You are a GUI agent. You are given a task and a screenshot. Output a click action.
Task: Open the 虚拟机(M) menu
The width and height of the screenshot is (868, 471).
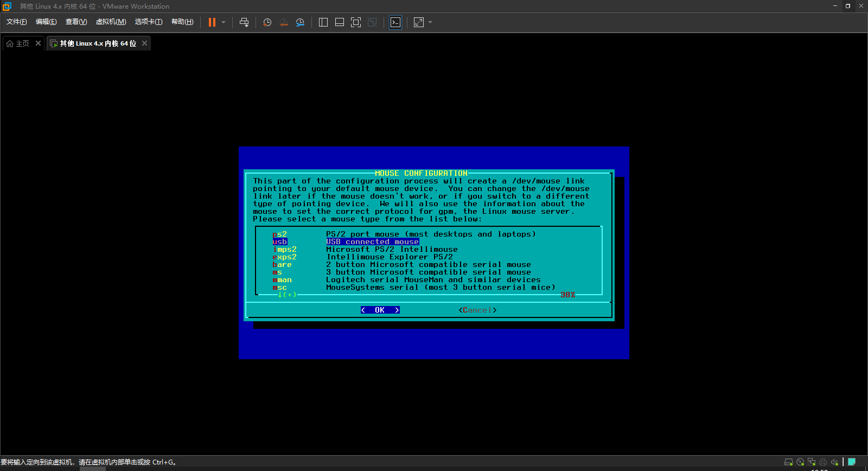pyautogui.click(x=111, y=22)
